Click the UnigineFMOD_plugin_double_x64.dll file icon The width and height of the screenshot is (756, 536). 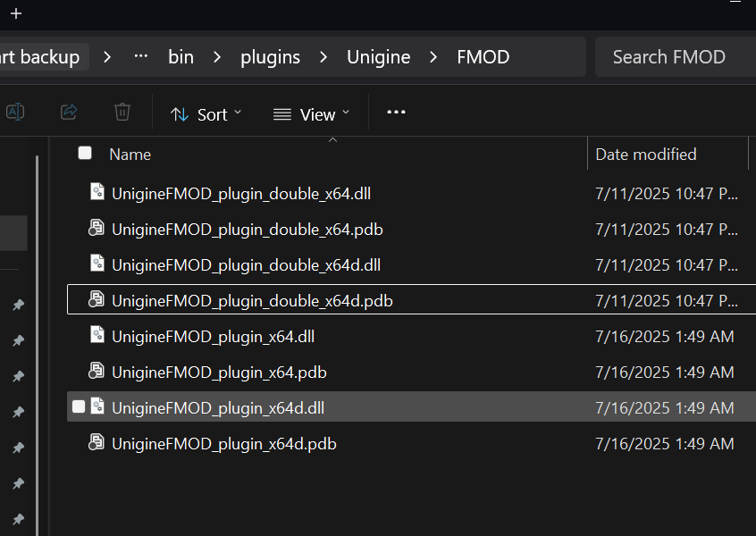click(x=97, y=192)
